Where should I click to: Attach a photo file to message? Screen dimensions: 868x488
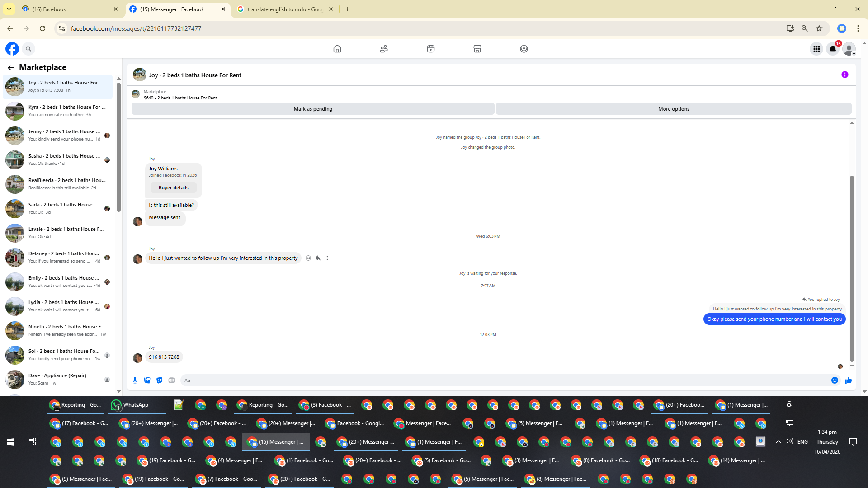coord(147,380)
